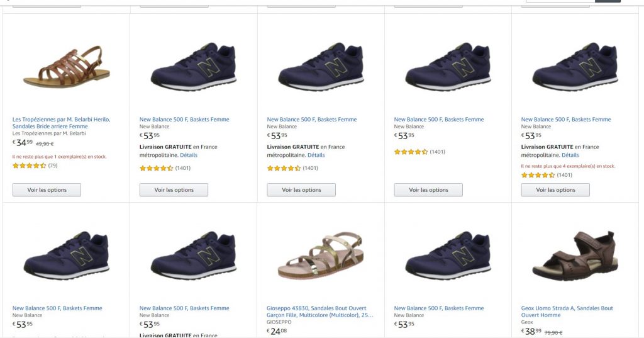Viewport: 644px width, 338px height.
Task: Select the Gioseppo pink strappy sandal image
Action: point(320,256)
